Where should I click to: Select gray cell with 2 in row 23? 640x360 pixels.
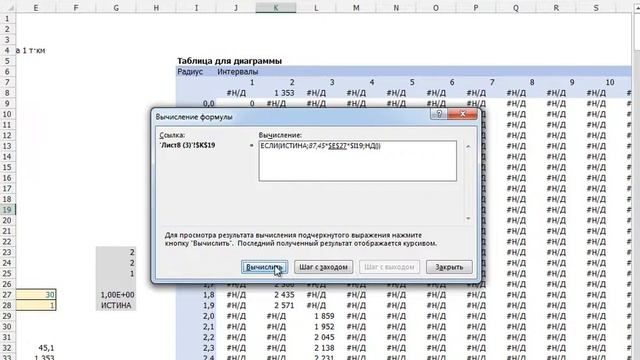click(116, 252)
